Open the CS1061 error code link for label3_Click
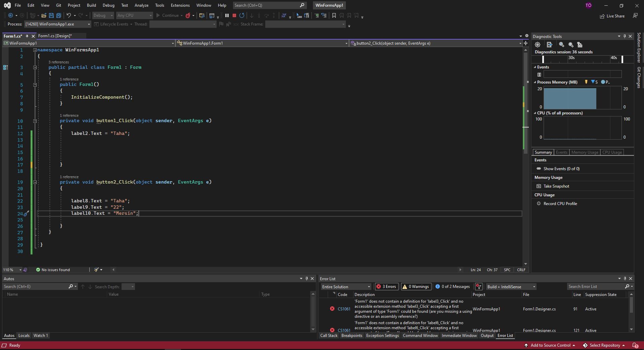Viewport: 644px width, 350px height. click(344, 309)
